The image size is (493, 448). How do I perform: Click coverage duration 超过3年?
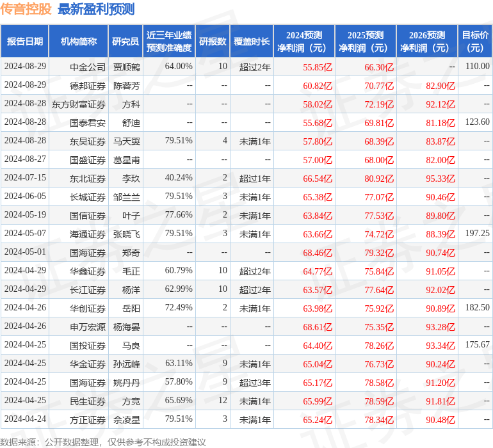click(255, 382)
